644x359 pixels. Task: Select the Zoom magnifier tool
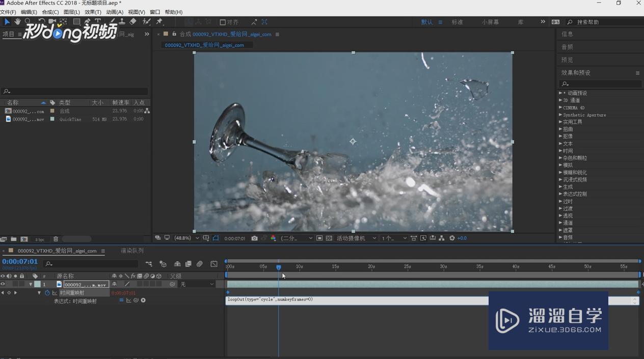(x=28, y=22)
